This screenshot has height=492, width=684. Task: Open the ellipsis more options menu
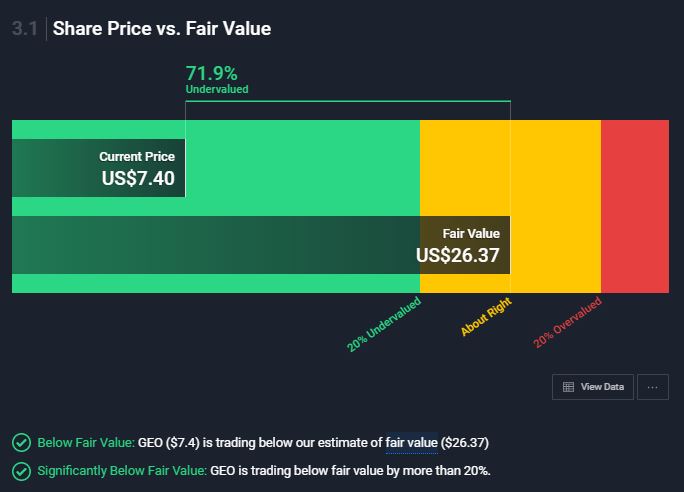[652, 387]
